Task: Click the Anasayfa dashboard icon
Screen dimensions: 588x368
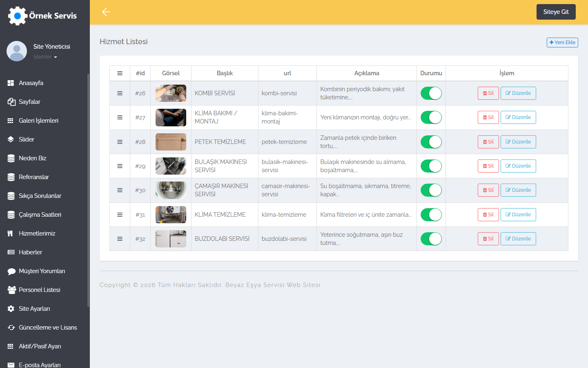Action: click(x=11, y=83)
